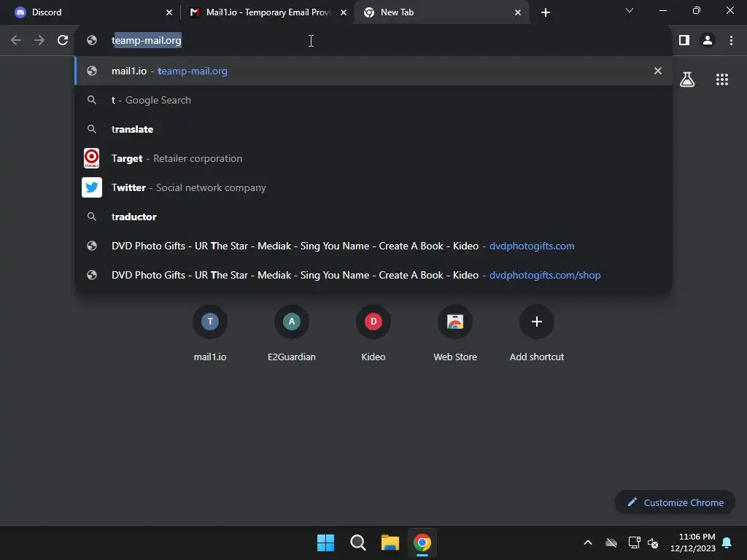
Task: Open the network tray icon
Action: [634, 542]
